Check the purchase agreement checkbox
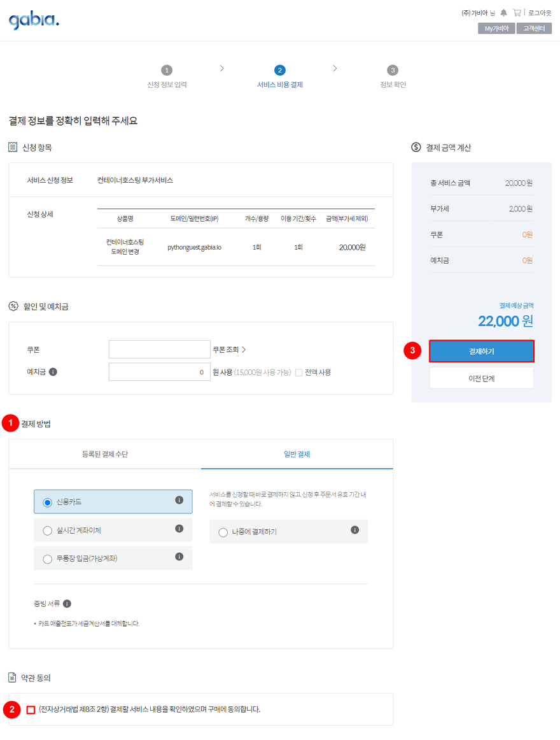The image size is (560, 740). point(31,709)
